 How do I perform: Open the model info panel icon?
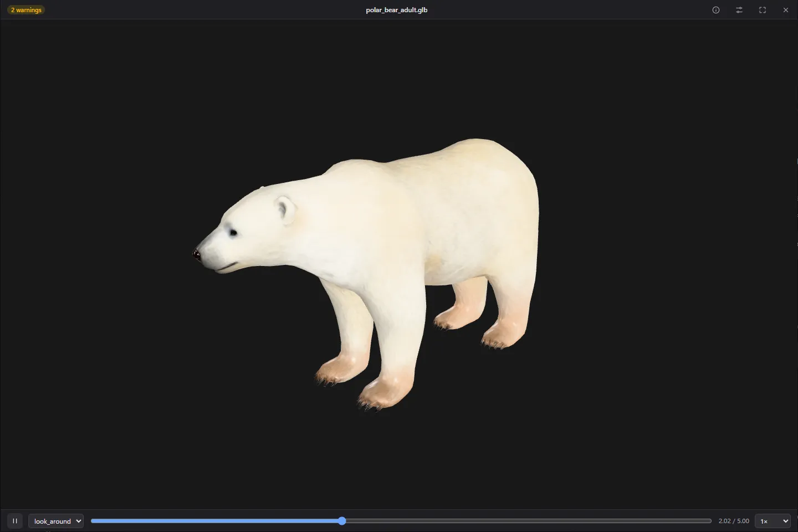tap(716, 10)
